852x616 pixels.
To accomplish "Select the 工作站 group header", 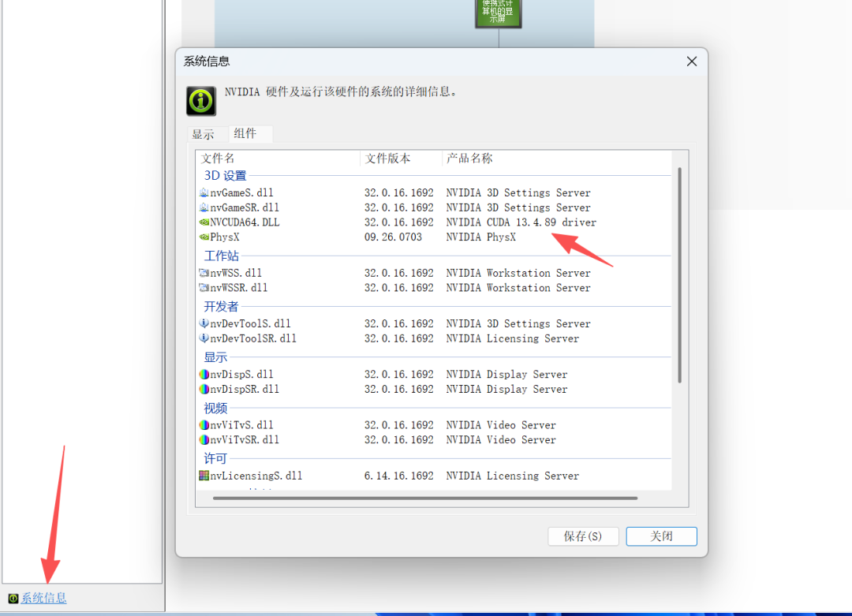I will [221, 256].
